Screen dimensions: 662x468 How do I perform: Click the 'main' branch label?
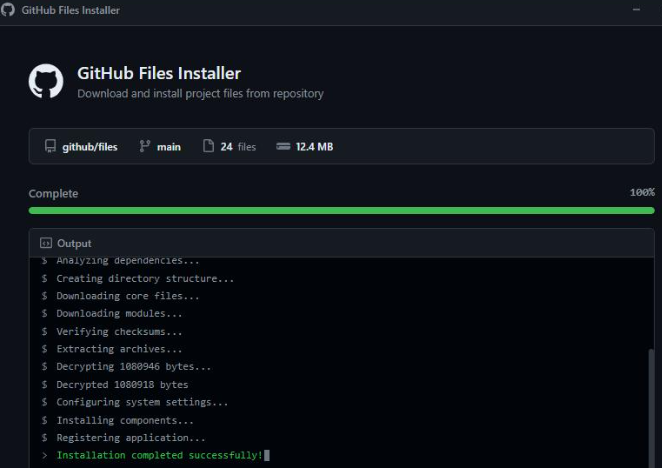(x=168, y=147)
